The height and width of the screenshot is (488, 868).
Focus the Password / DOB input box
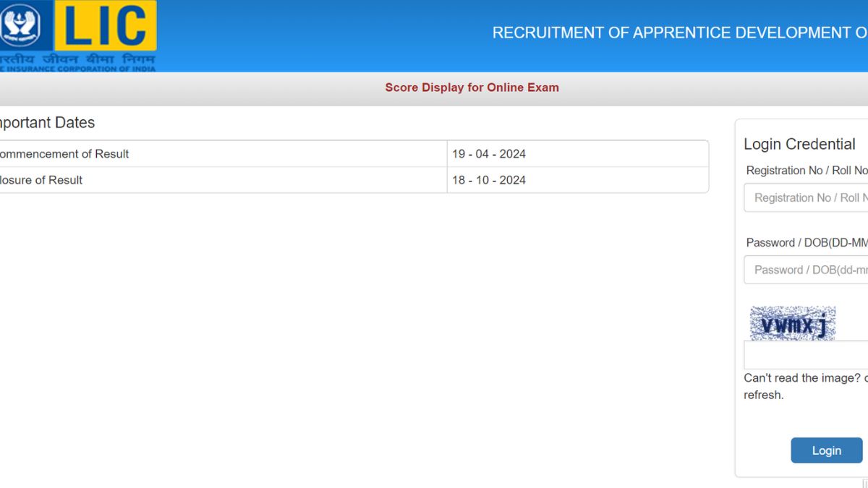tap(807, 270)
